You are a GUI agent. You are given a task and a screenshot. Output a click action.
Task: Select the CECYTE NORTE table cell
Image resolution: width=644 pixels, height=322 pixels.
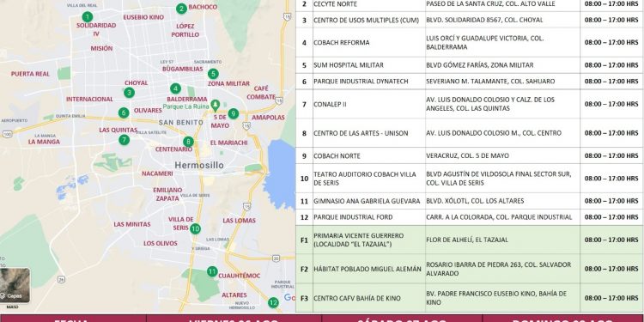coord(369,4)
